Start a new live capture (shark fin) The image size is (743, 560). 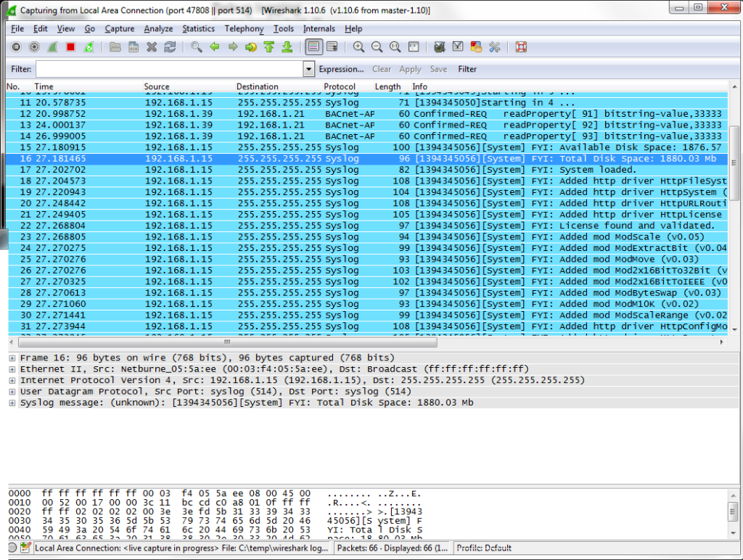tap(52, 47)
